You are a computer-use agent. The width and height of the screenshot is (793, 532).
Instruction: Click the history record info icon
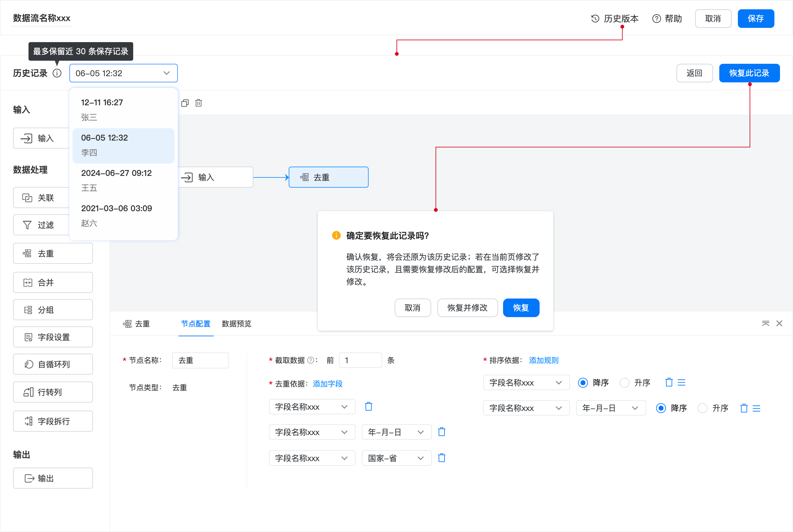tap(57, 73)
